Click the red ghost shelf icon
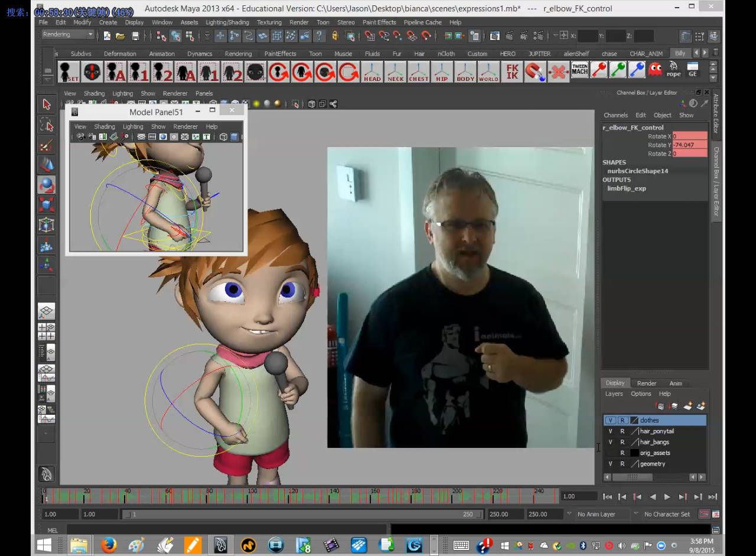Screen dimensions: 756x556 pyautogui.click(x=655, y=70)
